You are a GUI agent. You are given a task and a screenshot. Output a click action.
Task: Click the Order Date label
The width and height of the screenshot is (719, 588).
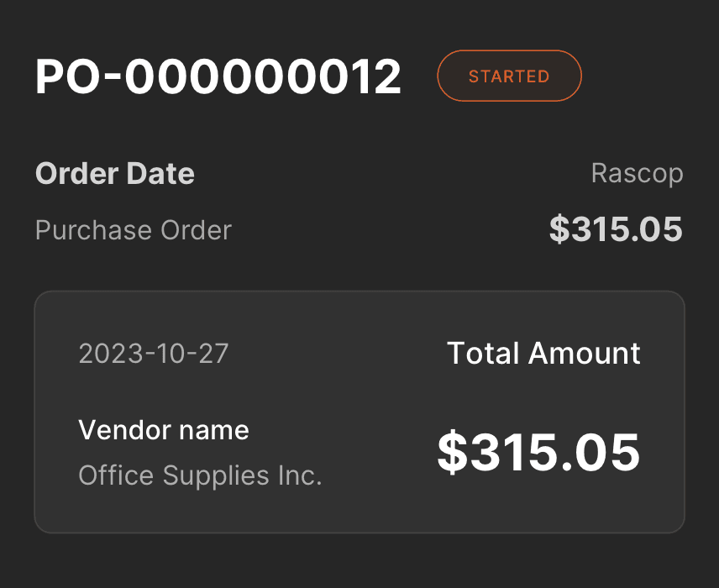[115, 174]
